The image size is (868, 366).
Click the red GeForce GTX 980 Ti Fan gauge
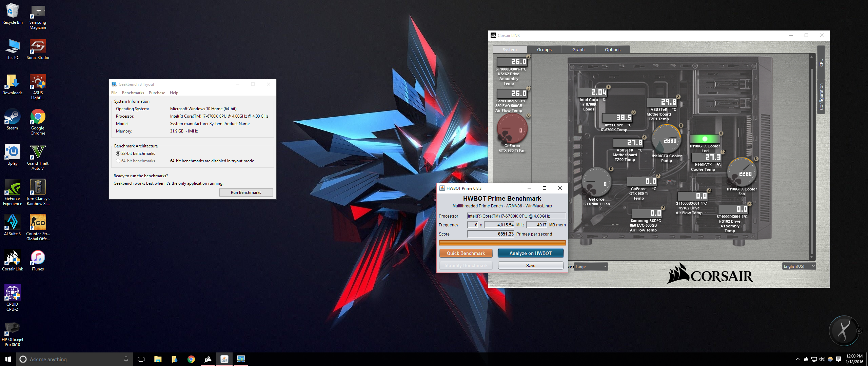pyautogui.click(x=512, y=129)
